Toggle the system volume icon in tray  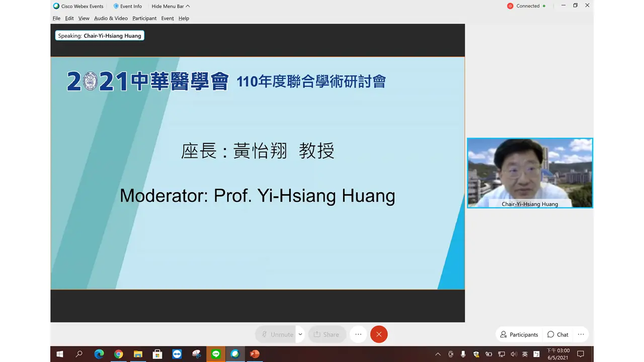point(514,354)
